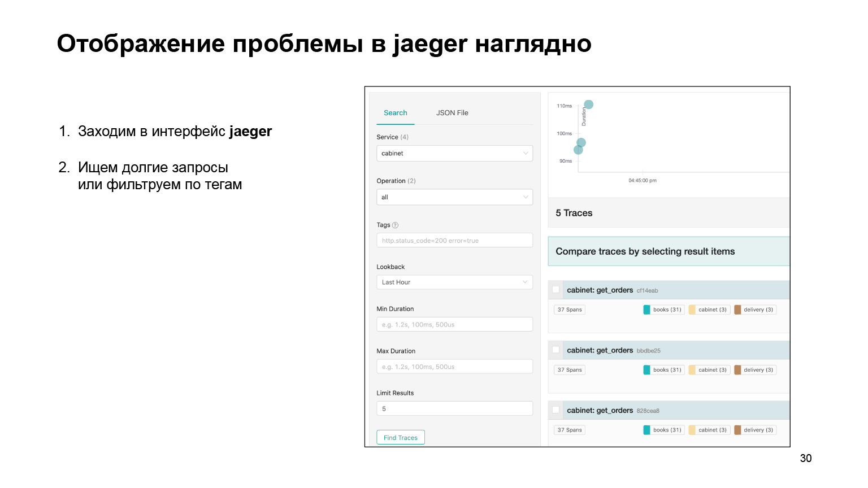Click the trace dot near 90ms
This screenshot has width=868, height=488.
578,149
